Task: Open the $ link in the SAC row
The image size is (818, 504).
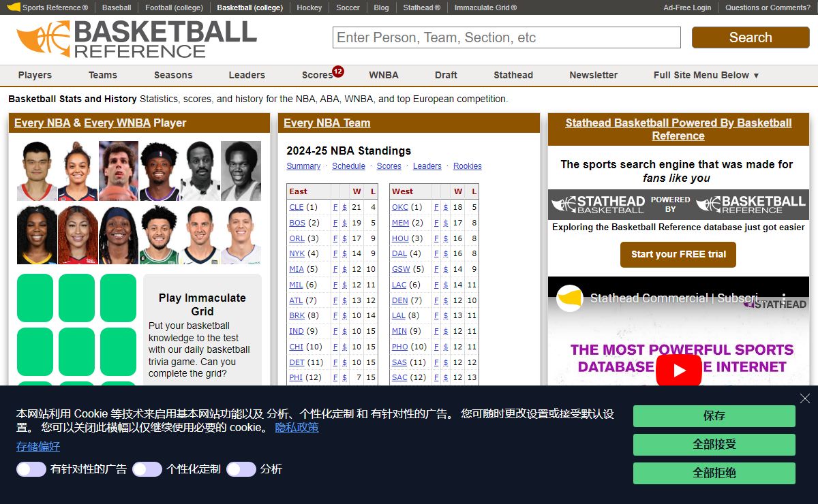Action: pyautogui.click(x=446, y=377)
